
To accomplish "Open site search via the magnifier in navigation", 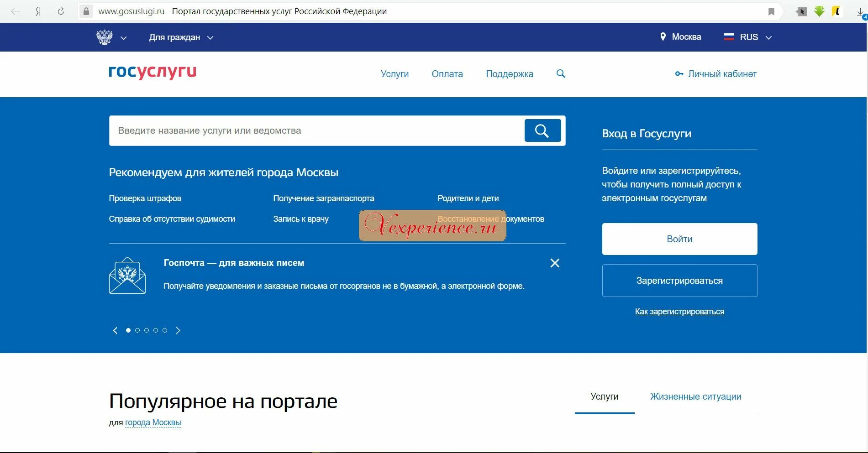I will (x=561, y=74).
